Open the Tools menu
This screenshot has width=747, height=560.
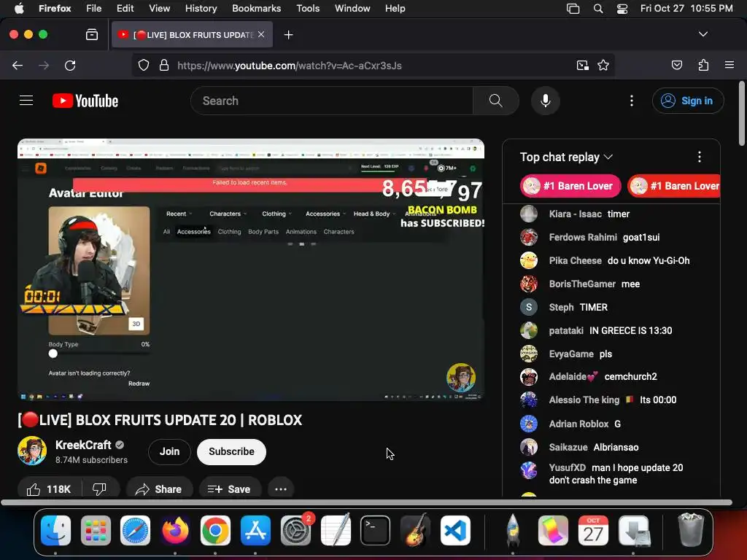click(x=308, y=9)
